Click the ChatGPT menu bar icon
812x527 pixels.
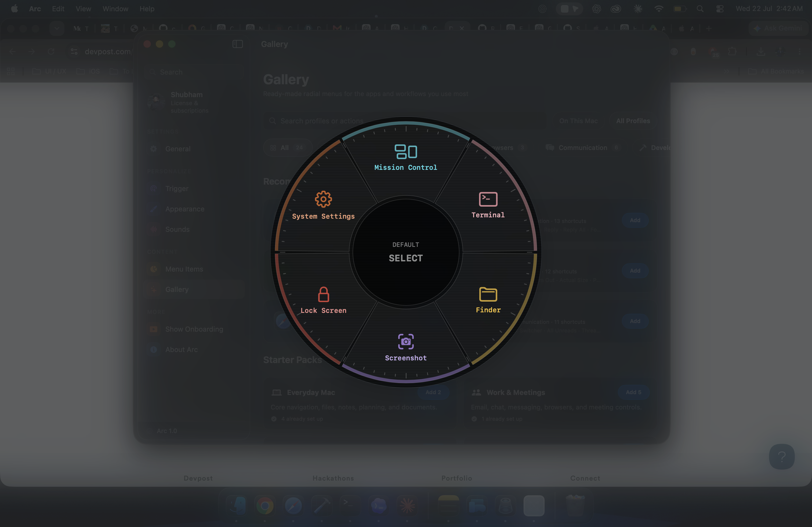596,9
